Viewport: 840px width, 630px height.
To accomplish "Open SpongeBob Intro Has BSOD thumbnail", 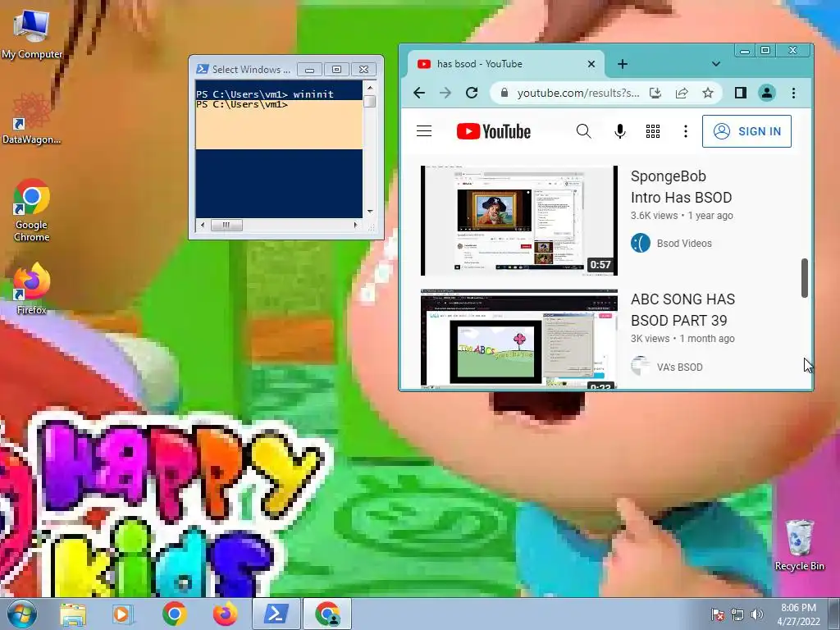I will (x=518, y=220).
